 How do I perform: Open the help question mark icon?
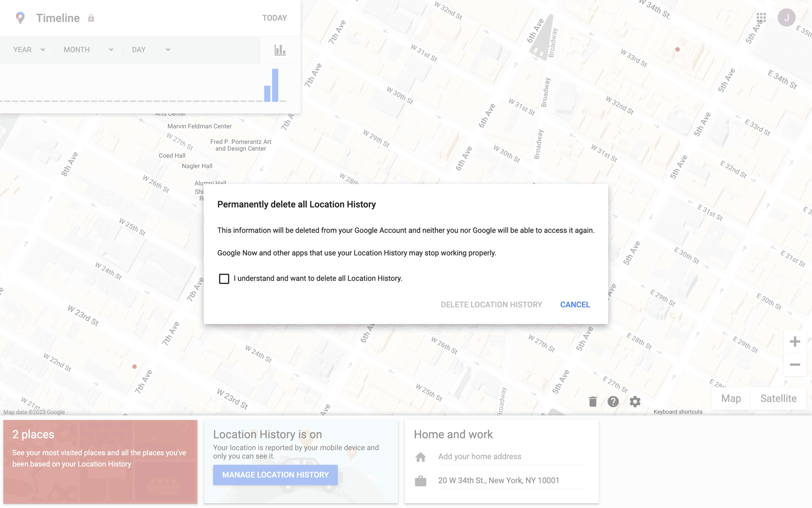point(613,401)
